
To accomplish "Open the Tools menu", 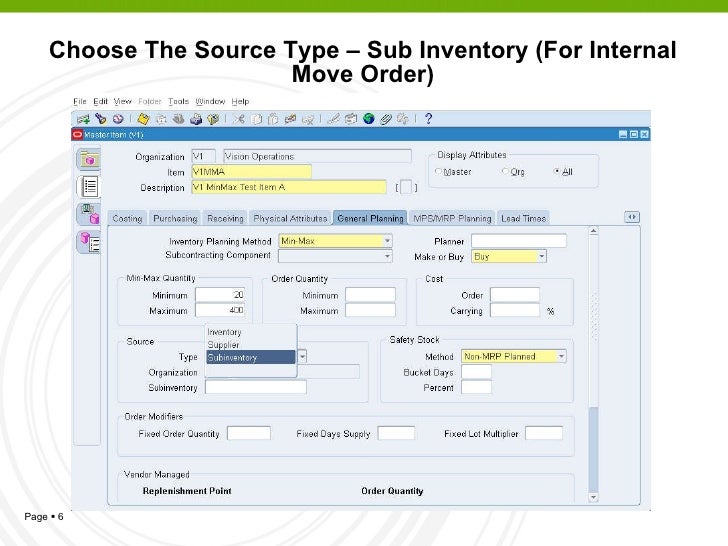I will coord(178,101).
